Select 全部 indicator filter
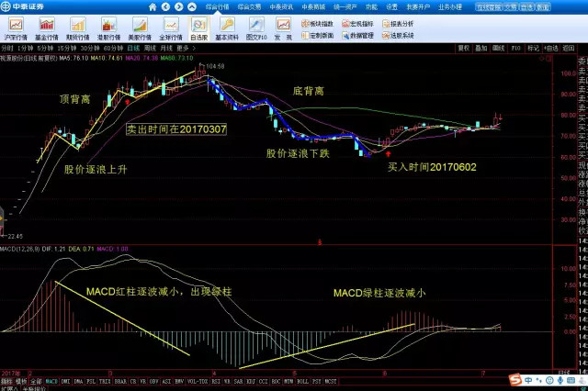 point(37,381)
